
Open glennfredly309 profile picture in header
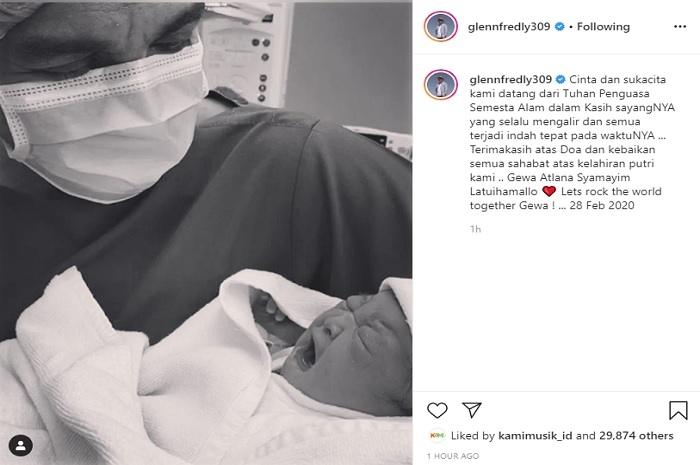pos(441,26)
